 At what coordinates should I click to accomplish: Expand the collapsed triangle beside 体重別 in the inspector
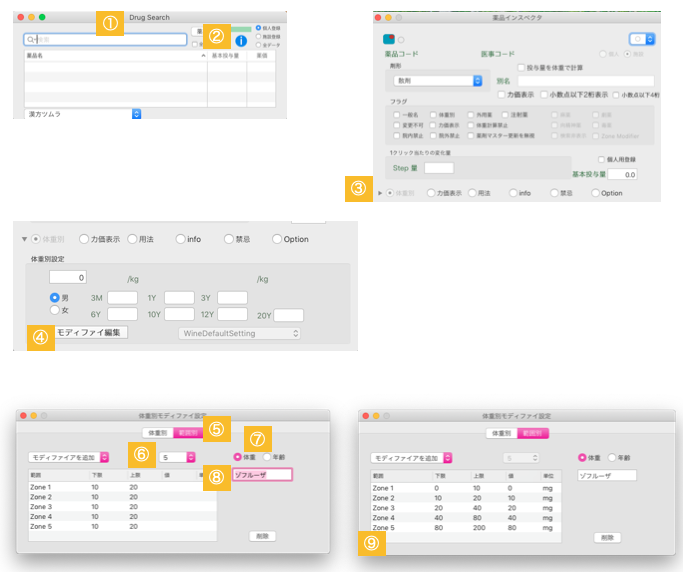(x=379, y=192)
